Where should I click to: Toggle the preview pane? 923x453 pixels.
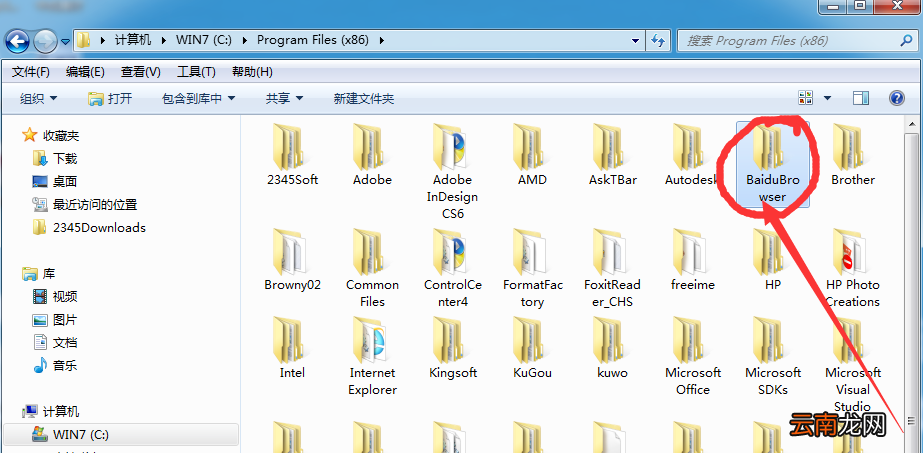tap(861, 98)
